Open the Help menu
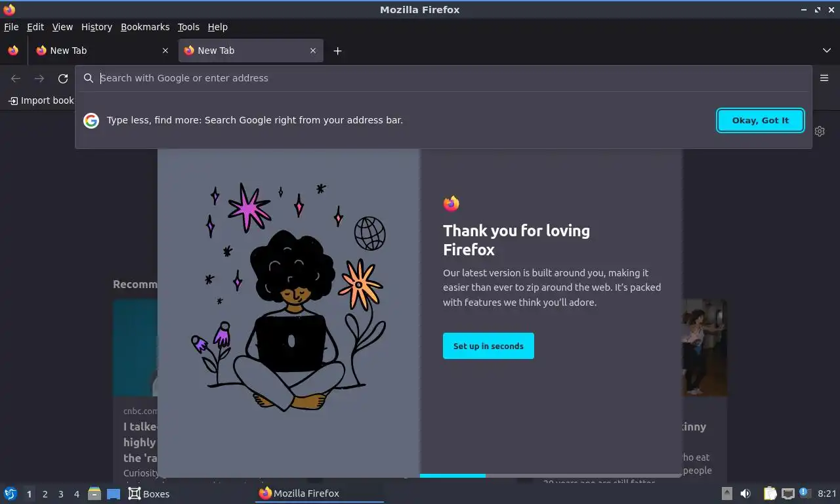The width and height of the screenshot is (840, 504). 218,27
